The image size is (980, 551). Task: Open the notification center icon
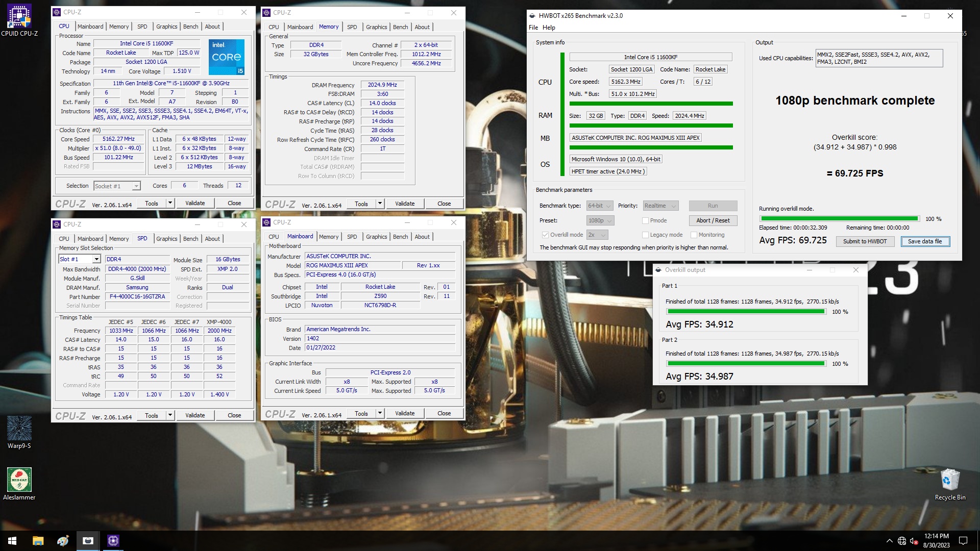pos(963,541)
